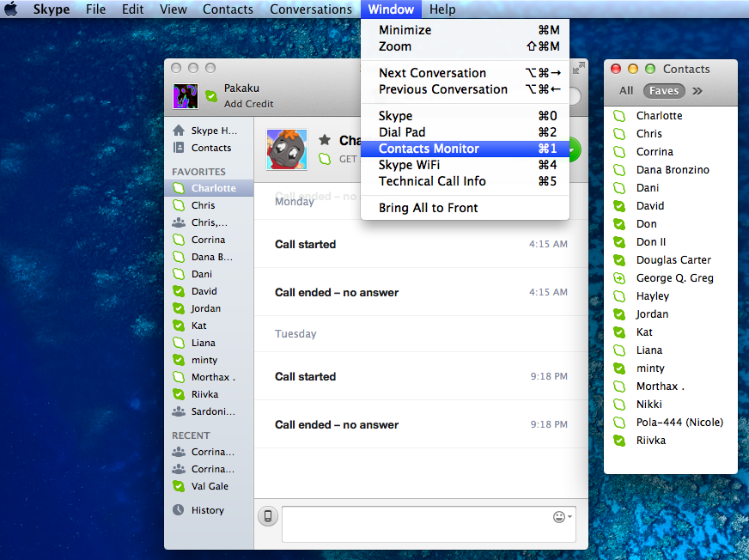Image resolution: width=749 pixels, height=560 pixels.
Task: Select Riivka in Contacts monitor window
Action: pyautogui.click(x=671, y=441)
